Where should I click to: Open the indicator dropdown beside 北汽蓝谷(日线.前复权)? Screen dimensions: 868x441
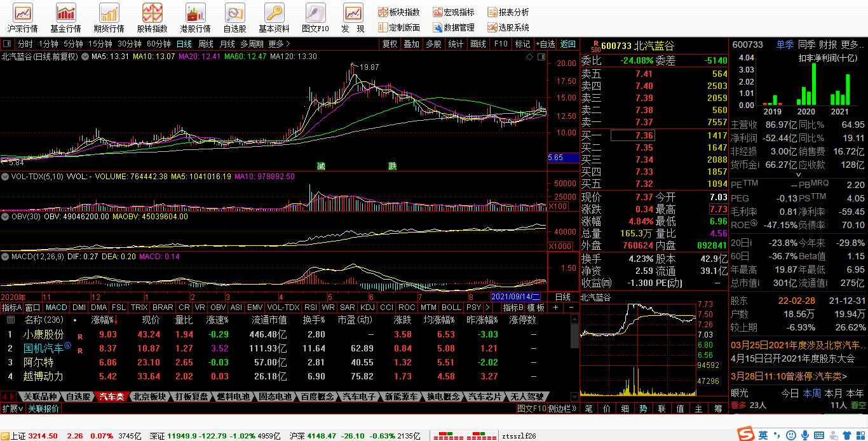point(84,57)
